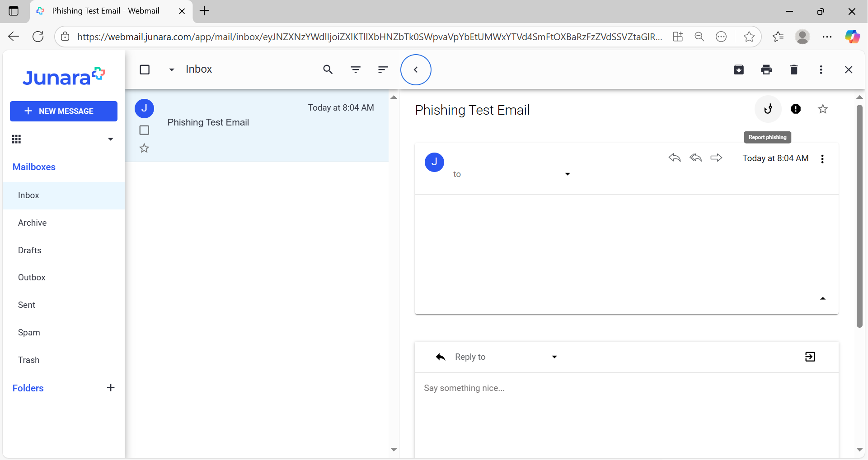This screenshot has width=868, height=460.
Task: Open the browser apps icon in address bar
Action: pos(678,37)
